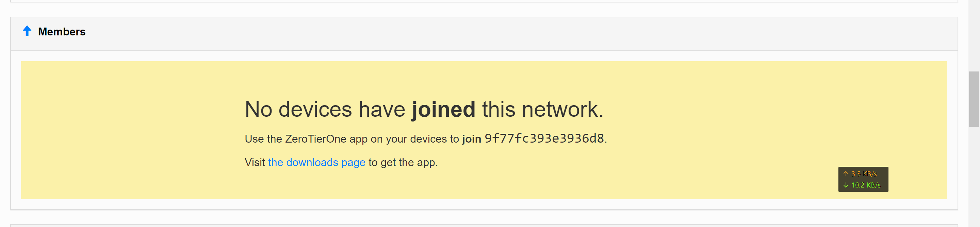Click scrollbar track above the thumb

[974, 34]
